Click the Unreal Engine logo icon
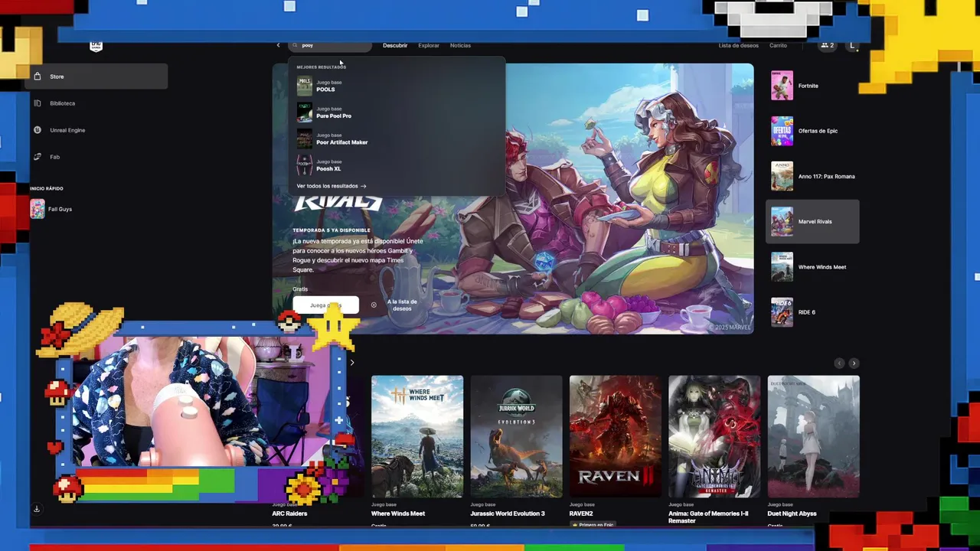 (38, 130)
